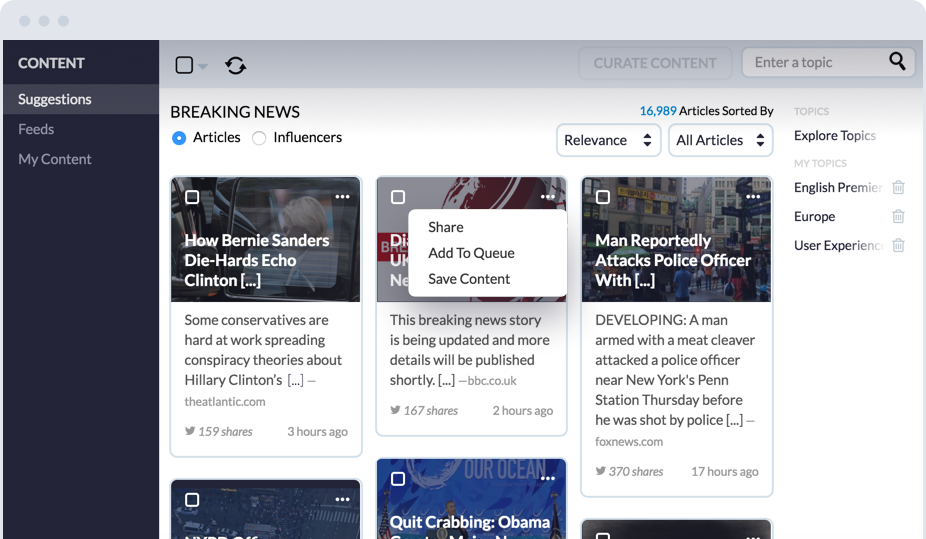Image resolution: width=926 pixels, height=539 pixels.
Task: Remove the Europe topic with trash icon
Action: 898,216
